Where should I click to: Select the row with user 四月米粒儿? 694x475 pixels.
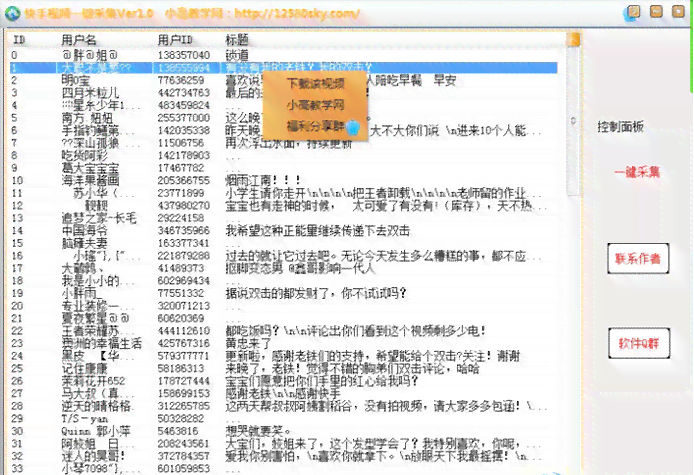point(283,93)
